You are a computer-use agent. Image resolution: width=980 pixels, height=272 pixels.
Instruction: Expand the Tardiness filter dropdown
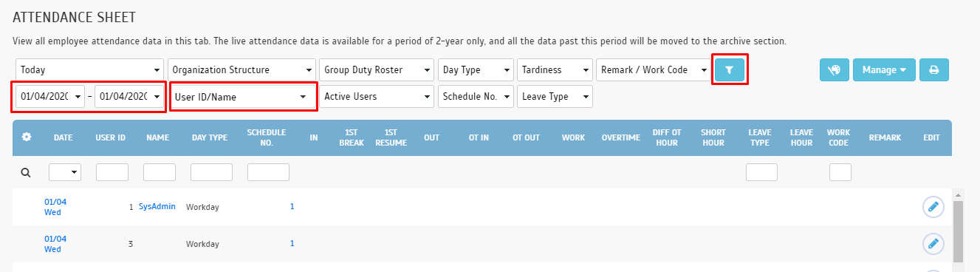pos(555,69)
